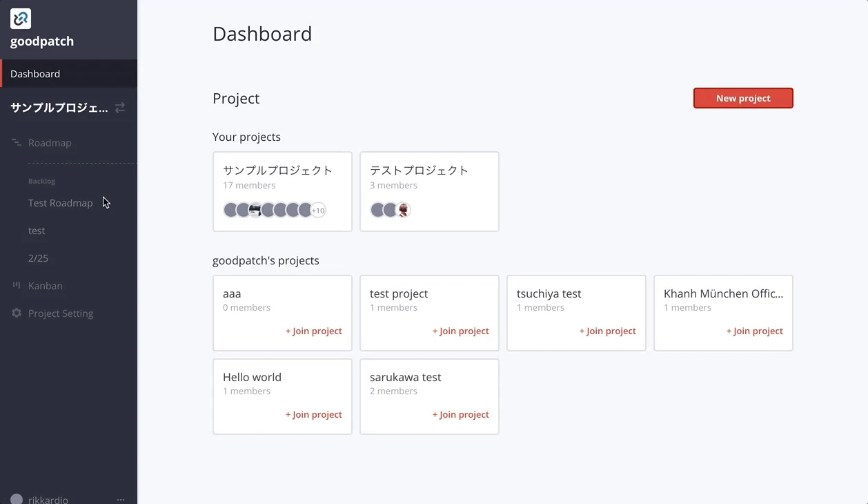Screen dimensions: 868x504
Task: Join the "Hello world" project
Action: pos(314,414)
